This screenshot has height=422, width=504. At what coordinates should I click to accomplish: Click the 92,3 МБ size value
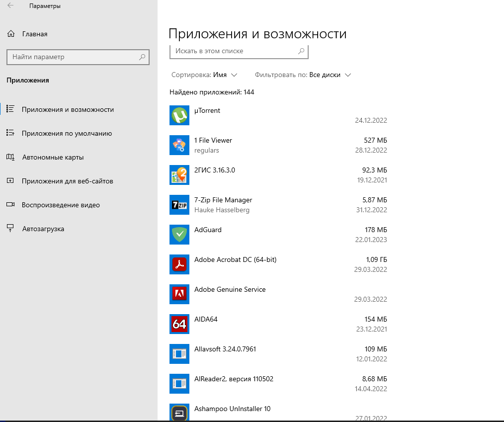pos(374,170)
